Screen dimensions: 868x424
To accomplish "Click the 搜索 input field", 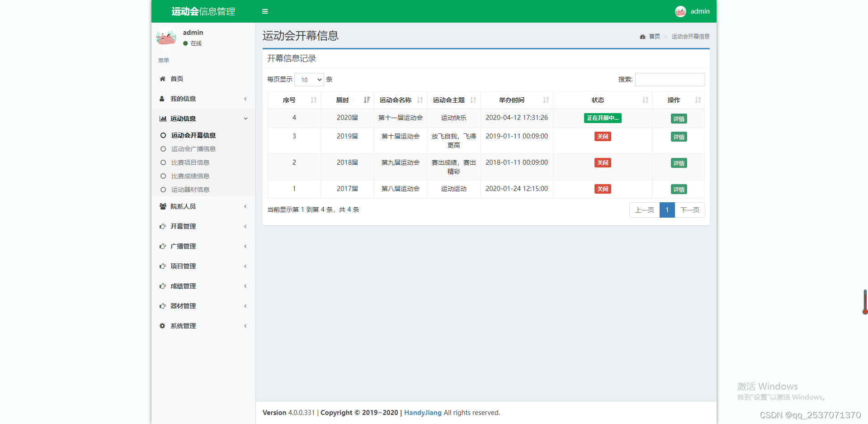I will point(670,80).
